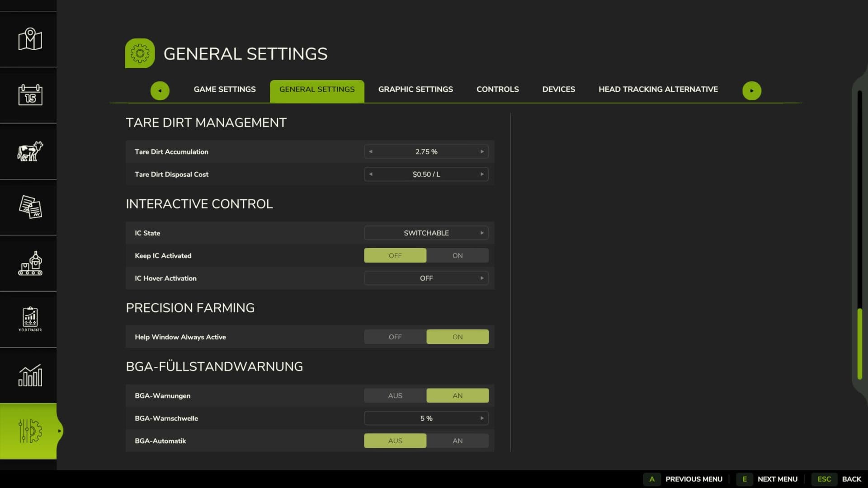
Task: Click the 2.75 % accumulation value
Action: pos(426,152)
